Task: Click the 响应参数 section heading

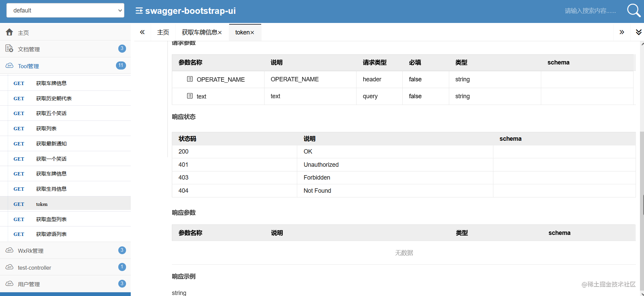Action: point(184,213)
